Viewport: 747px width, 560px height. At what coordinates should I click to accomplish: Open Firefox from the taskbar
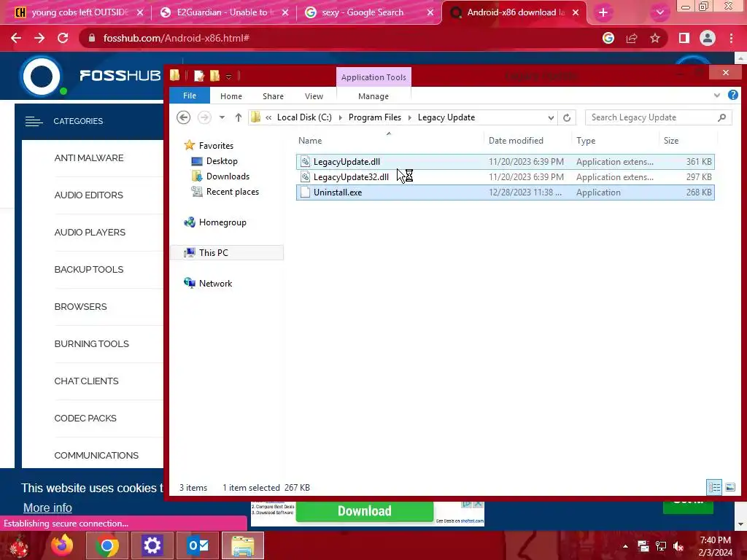pos(62,545)
